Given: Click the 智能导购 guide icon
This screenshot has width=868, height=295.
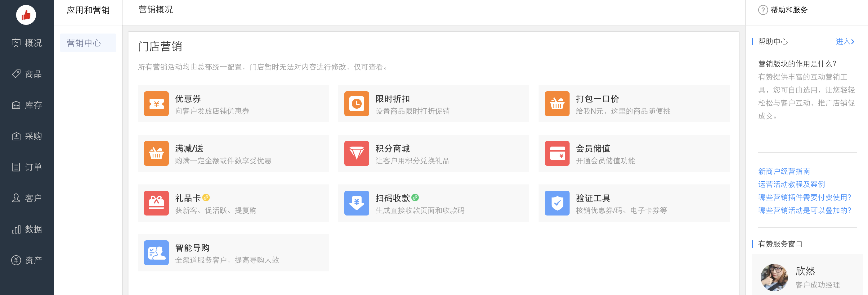Looking at the screenshot, I should pos(156,253).
